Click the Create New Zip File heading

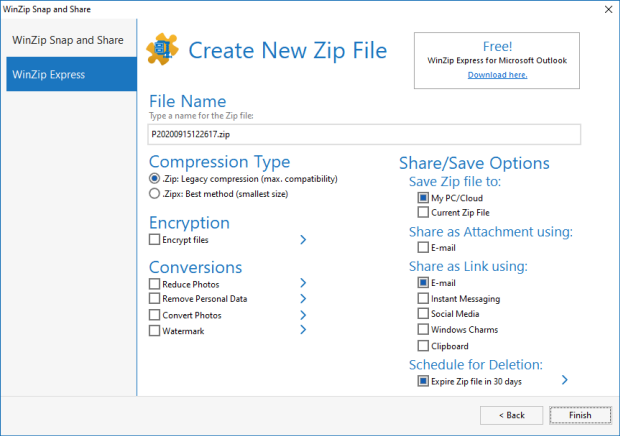287,51
